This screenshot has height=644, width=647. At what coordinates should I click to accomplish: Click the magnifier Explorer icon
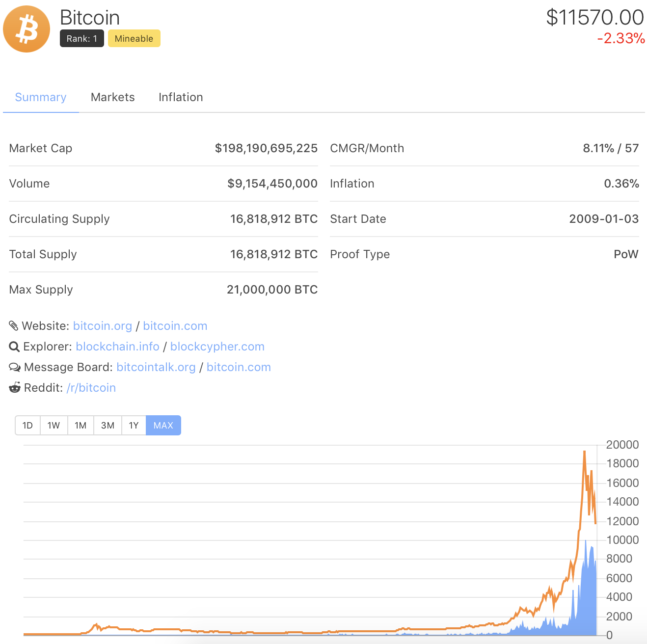coord(14,347)
